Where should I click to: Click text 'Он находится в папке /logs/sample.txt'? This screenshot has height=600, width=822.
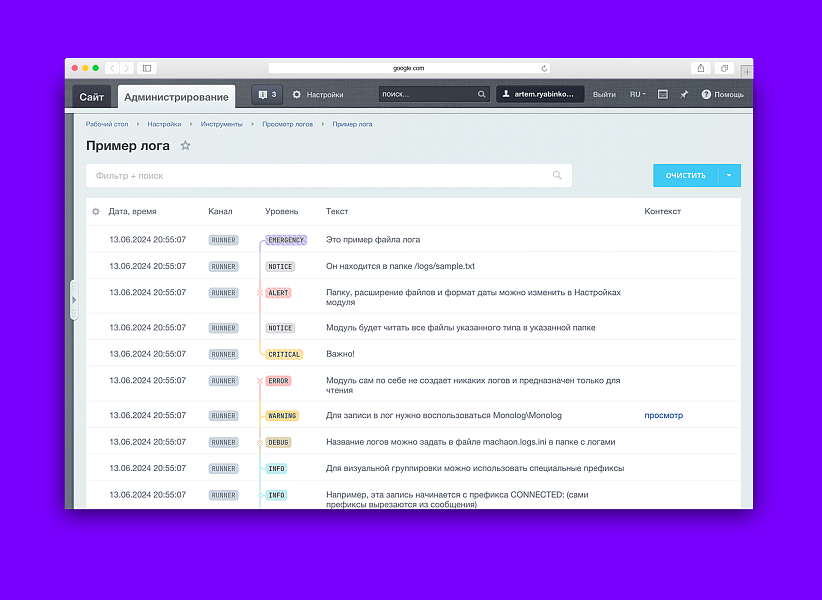point(401,266)
